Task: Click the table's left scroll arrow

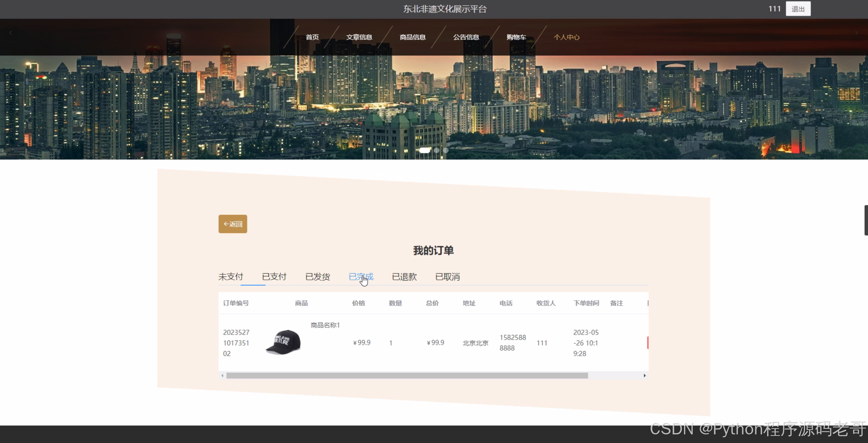Action: (x=223, y=376)
